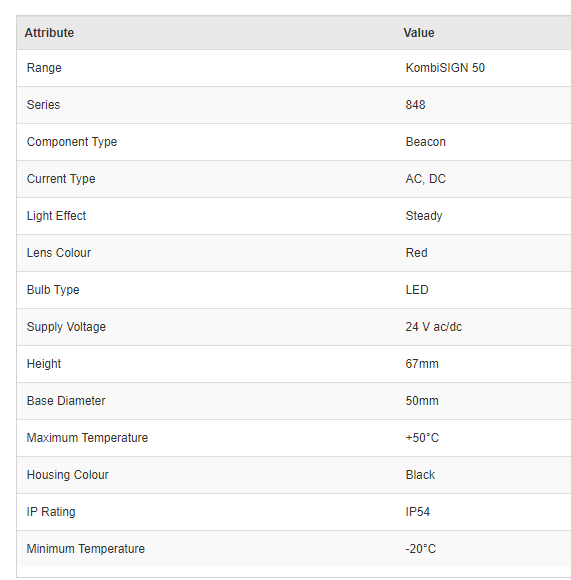The width and height of the screenshot is (571, 580).
Task: Click the Attribute column header
Action: [49, 33]
